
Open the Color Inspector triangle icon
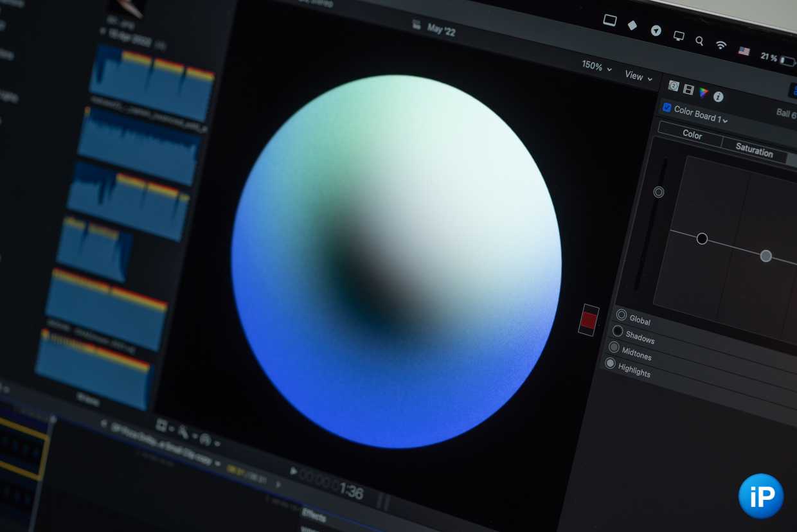coord(704,93)
